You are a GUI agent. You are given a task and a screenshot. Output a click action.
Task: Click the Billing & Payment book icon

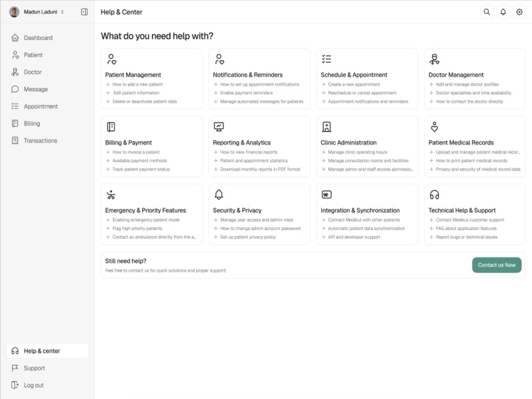click(111, 127)
